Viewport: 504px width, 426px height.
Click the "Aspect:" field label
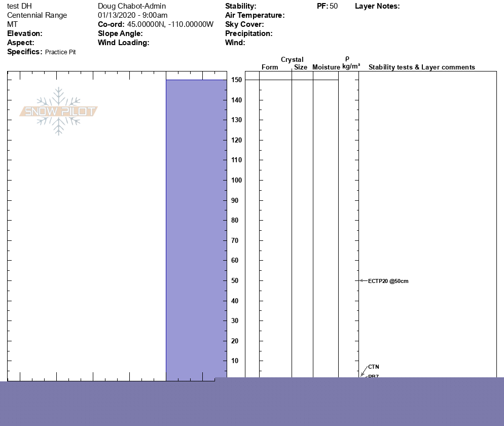21,43
